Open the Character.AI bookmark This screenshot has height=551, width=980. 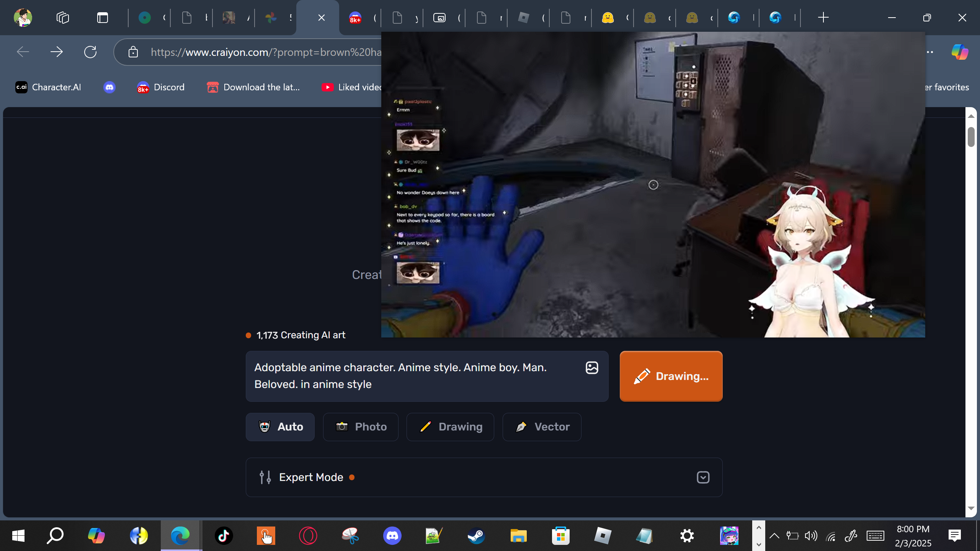pyautogui.click(x=48, y=87)
